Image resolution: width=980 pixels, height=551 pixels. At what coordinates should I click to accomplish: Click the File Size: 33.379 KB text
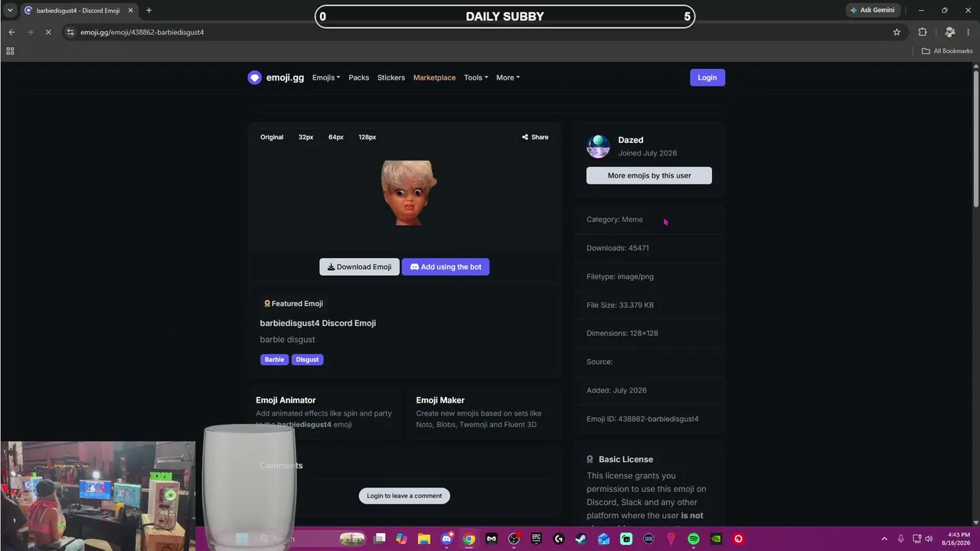[620, 305]
